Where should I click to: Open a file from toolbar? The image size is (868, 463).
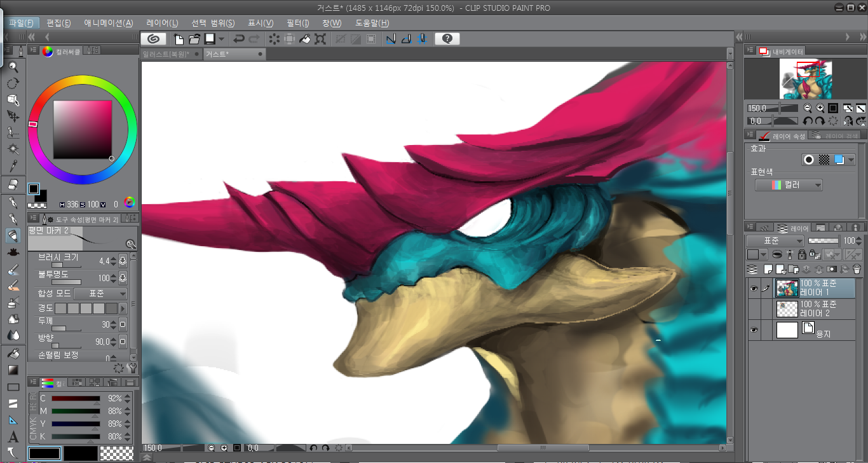pyautogui.click(x=194, y=39)
